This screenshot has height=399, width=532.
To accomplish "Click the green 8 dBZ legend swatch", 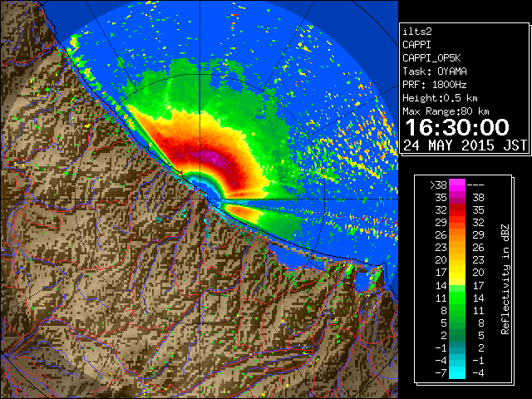I will pyautogui.click(x=456, y=310).
